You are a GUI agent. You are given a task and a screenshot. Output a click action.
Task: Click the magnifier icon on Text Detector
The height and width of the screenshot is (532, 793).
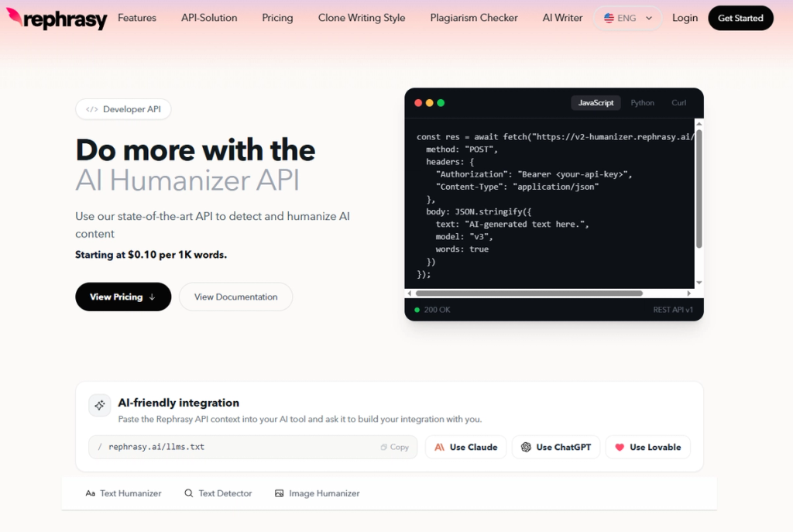tap(189, 493)
